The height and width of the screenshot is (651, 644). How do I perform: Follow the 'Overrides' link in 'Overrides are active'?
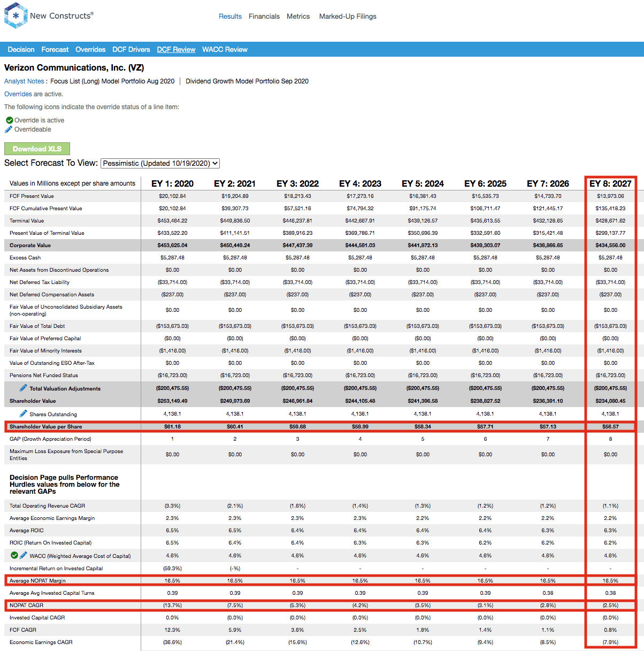pyautogui.click(x=18, y=94)
